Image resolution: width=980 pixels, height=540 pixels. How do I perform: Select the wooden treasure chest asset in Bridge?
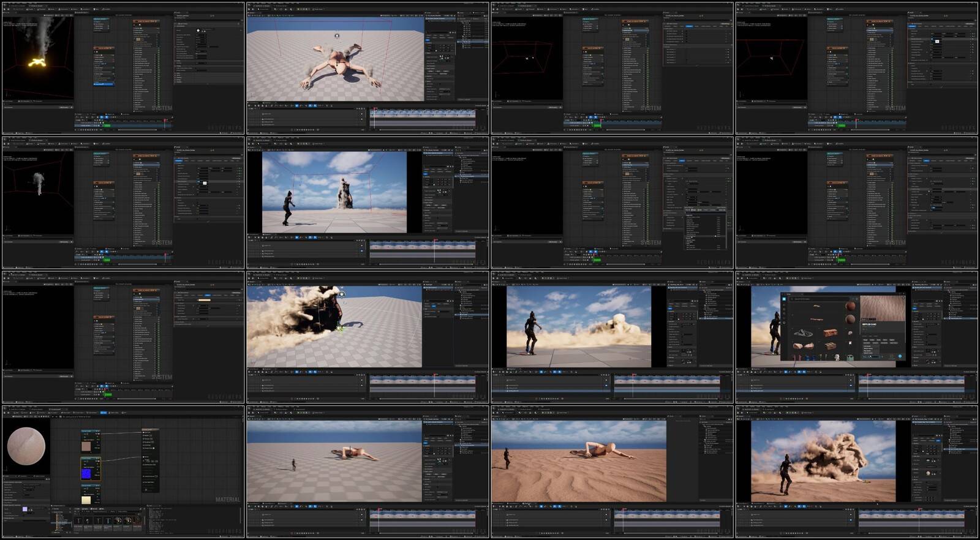(x=830, y=332)
